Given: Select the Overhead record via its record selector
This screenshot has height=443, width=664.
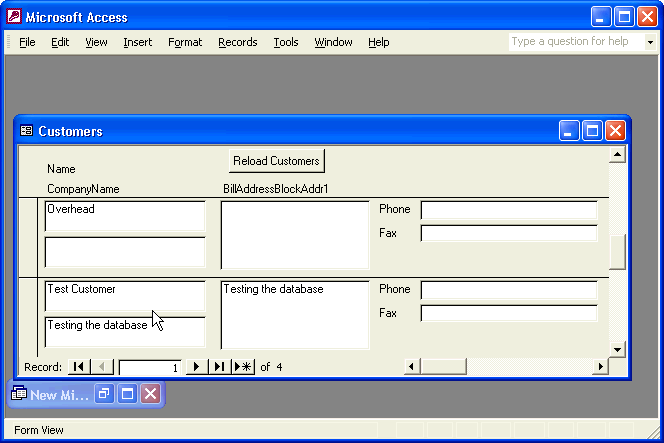Looking at the screenshot, I should click(28, 238).
